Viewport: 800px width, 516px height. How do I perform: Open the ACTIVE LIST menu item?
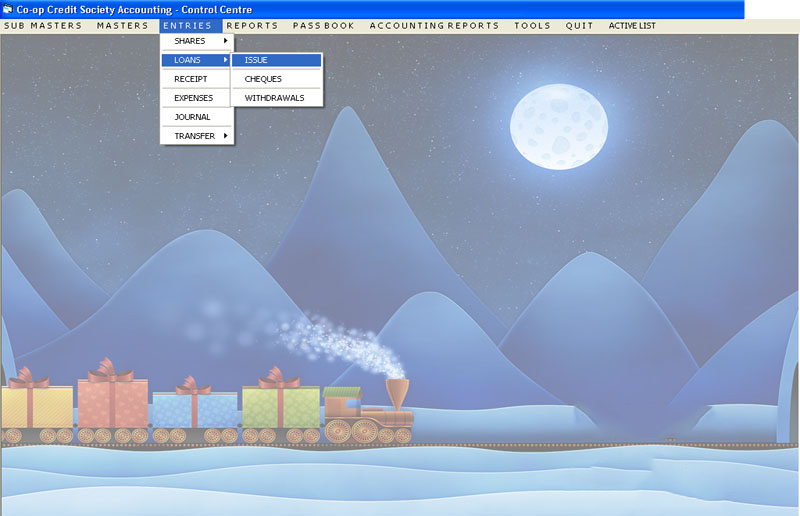point(632,25)
